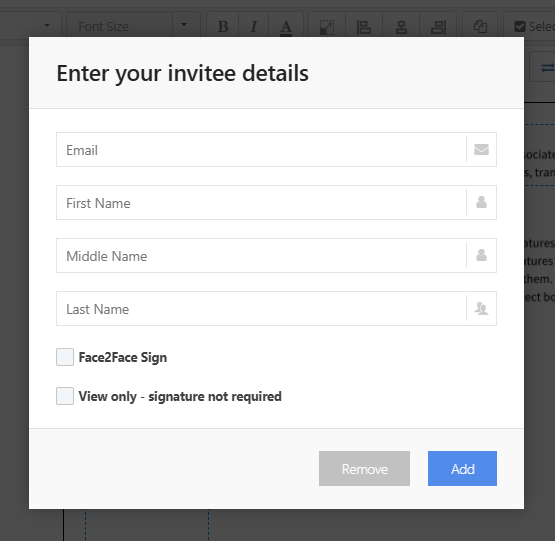Toggle the Select checkbox in the toolbar
Image resolution: width=555 pixels, height=541 pixels.
pos(520,27)
